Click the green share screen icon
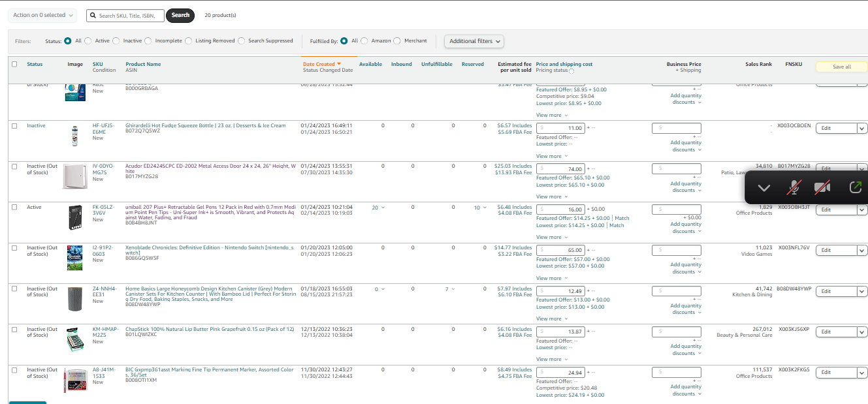This screenshot has width=868, height=404. [855, 187]
